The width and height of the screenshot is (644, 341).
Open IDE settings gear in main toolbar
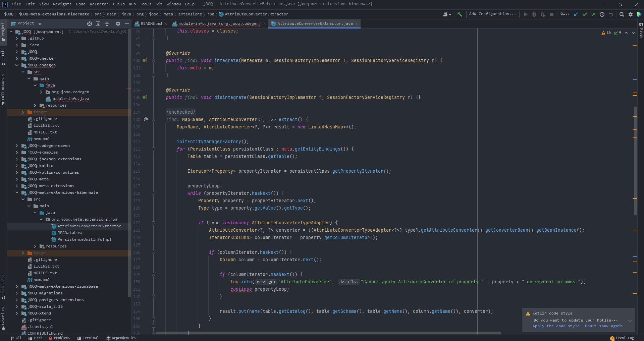tap(631, 14)
